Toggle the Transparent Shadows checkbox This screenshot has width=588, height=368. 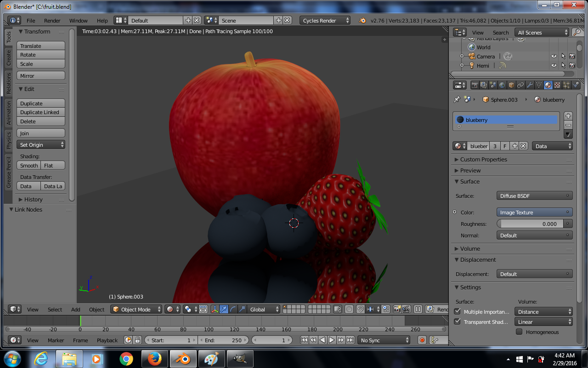(457, 322)
